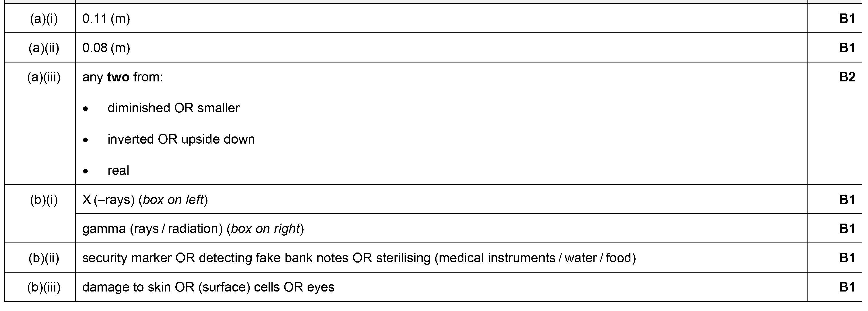This screenshot has width=868, height=311.
Task: Select the 'diminished OR smaller' bullet
Action: (173, 108)
